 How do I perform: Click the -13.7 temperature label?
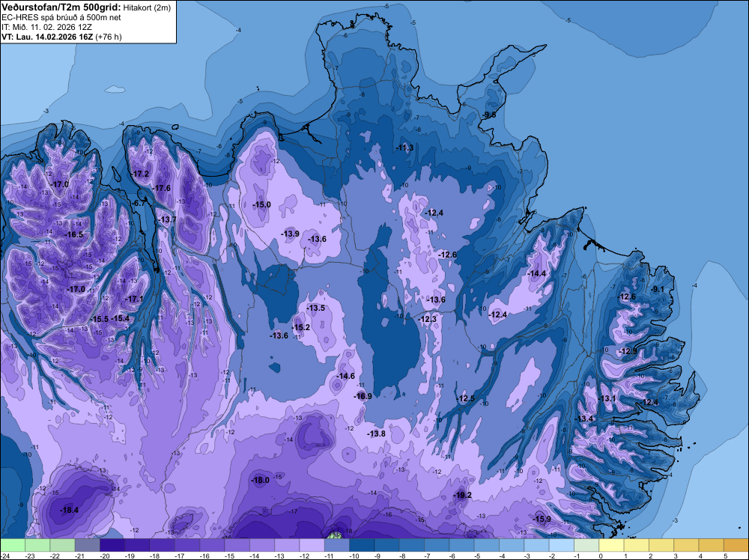[x=168, y=219]
